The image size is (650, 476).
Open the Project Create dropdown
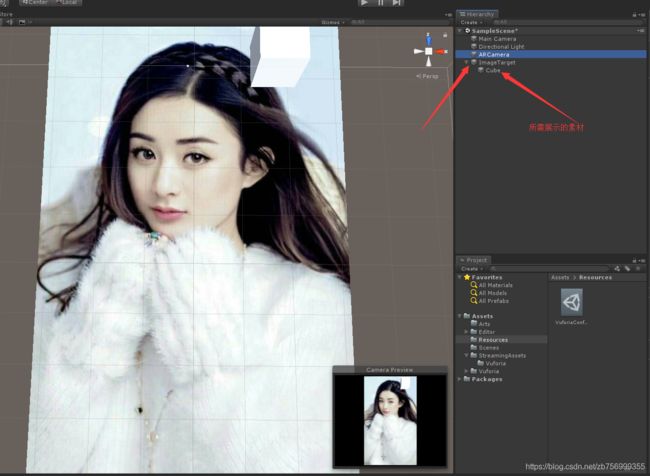tap(471, 269)
